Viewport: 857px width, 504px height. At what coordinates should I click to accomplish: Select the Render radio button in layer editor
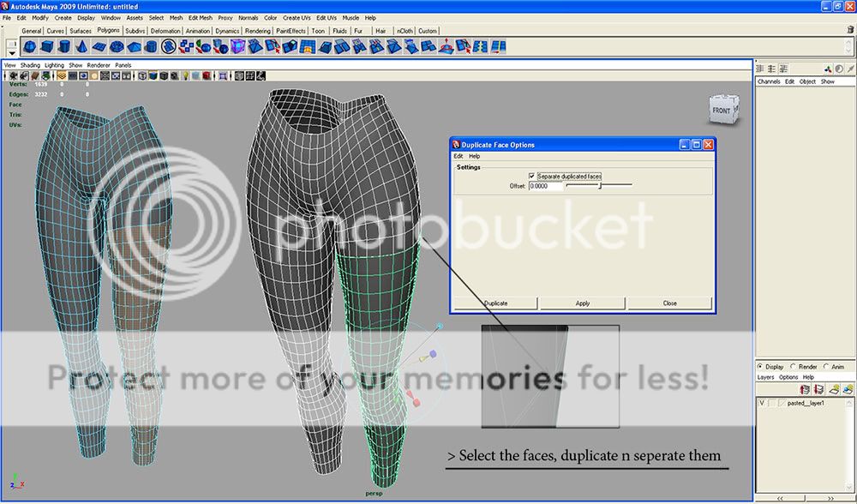(793, 366)
